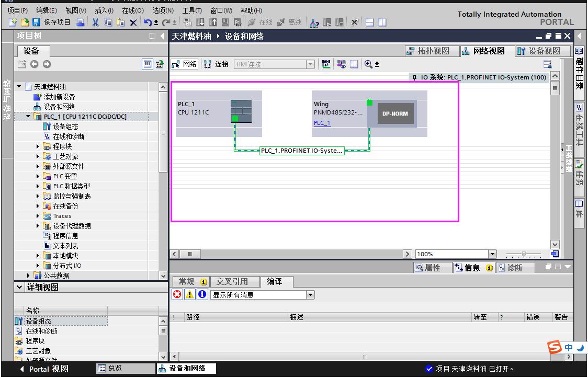The height and width of the screenshot is (378, 588).
Task: Select 设备组态 in the project tree
Action: [x=65, y=127]
